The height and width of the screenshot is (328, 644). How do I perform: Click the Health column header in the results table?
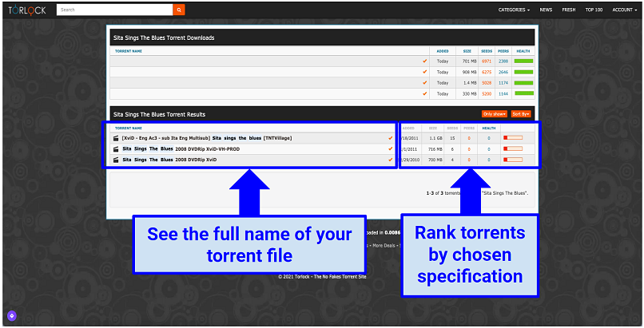[489, 128]
